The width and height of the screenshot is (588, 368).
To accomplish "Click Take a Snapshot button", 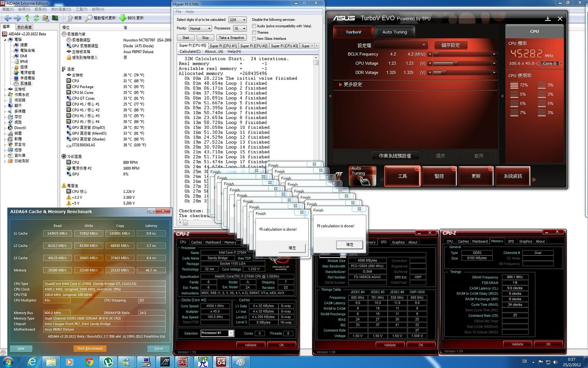I will [231, 37].
